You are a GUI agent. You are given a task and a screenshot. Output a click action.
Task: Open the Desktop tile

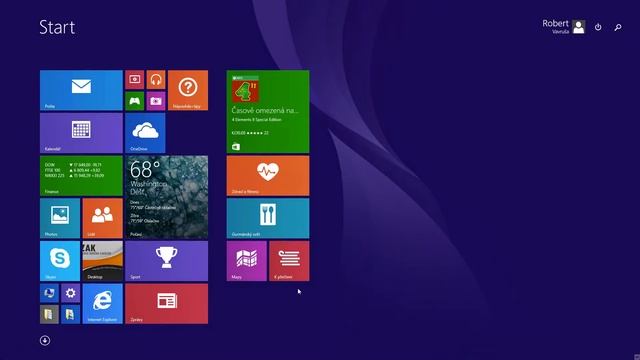102,261
